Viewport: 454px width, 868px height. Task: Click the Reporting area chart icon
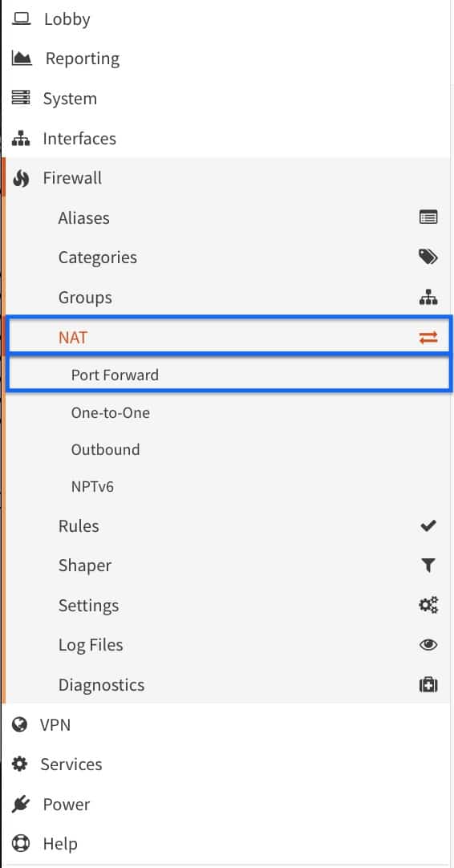[x=22, y=58]
